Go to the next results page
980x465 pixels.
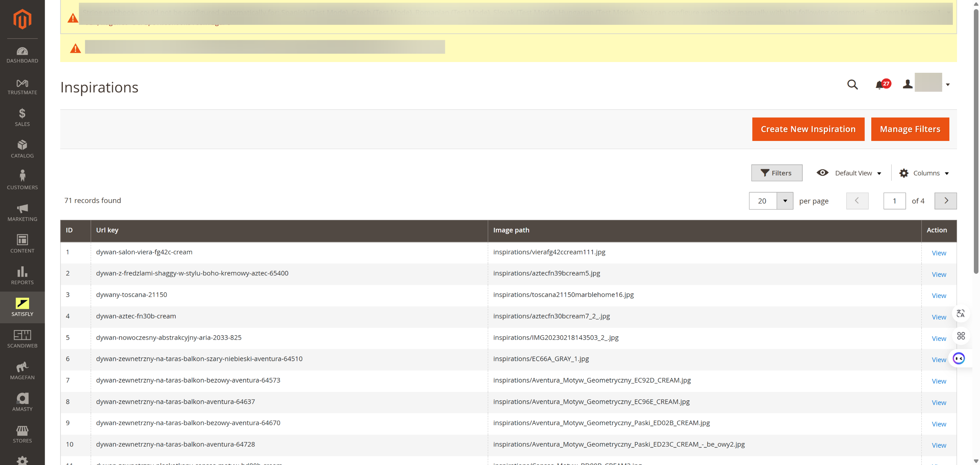click(x=946, y=201)
